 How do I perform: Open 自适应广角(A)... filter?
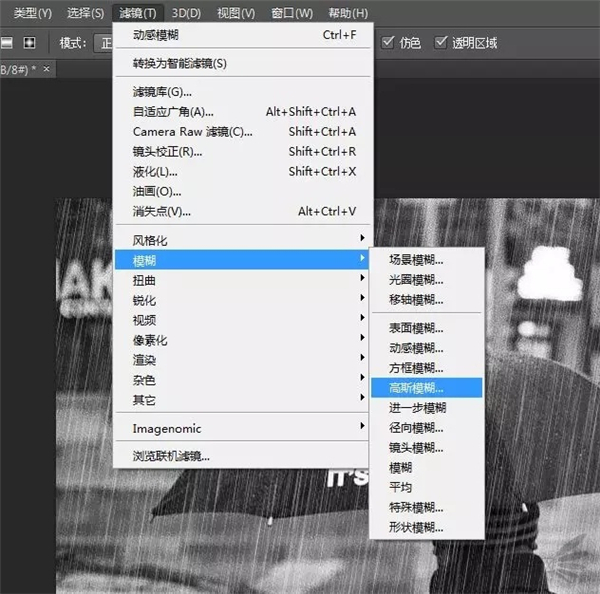coord(243,112)
